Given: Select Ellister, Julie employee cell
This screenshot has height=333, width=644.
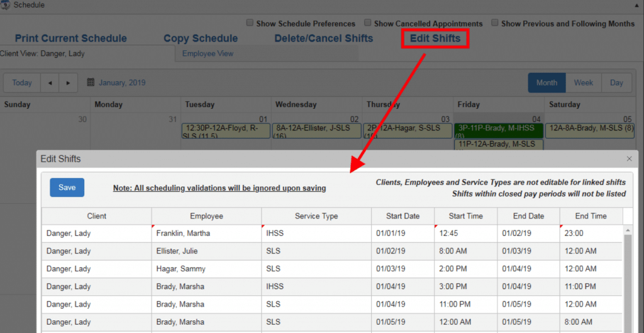Looking at the screenshot, I should coord(206,251).
